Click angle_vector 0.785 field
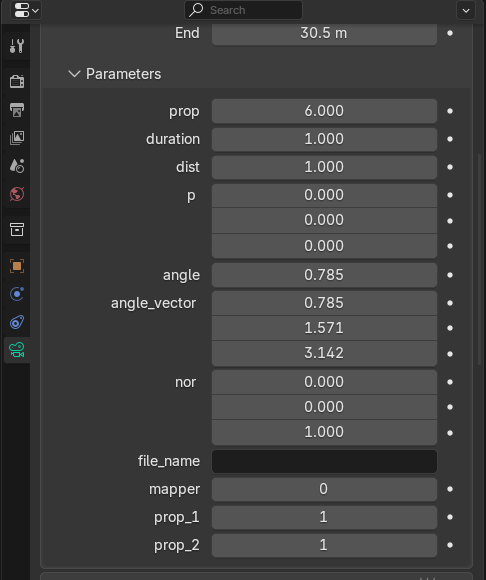The image size is (486, 580). tap(324, 303)
